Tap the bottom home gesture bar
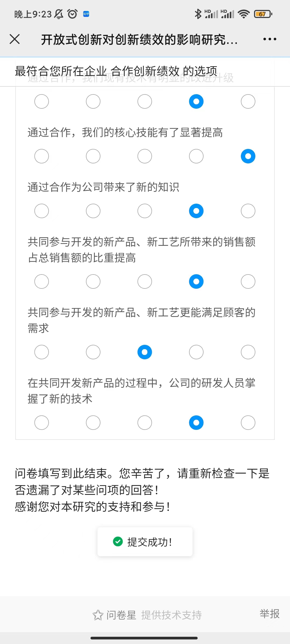The width and height of the screenshot is (290, 644). pos(144,638)
